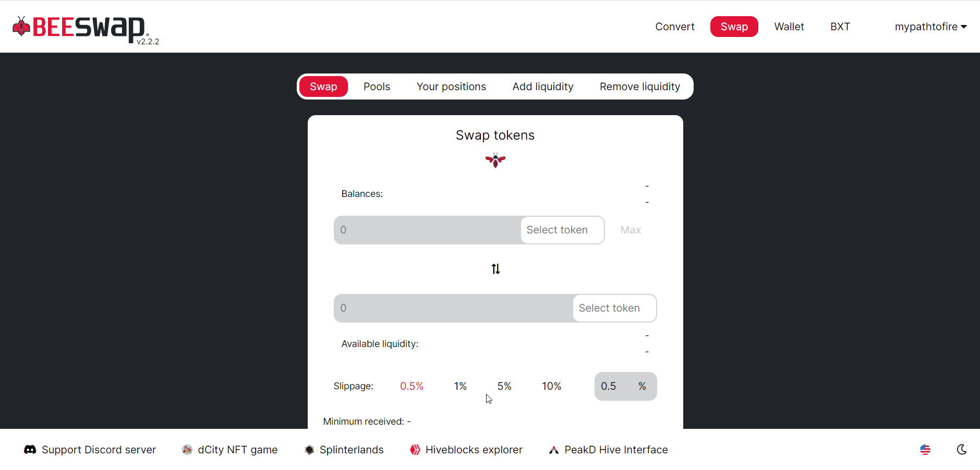Click the PeakD Hive Interface icon
The image size is (980, 470).
(x=554, y=450)
